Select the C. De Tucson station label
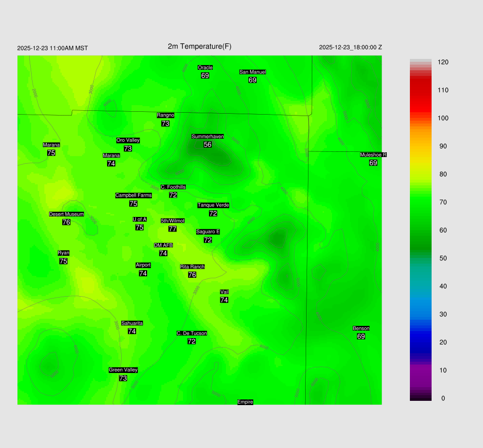 (x=192, y=333)
